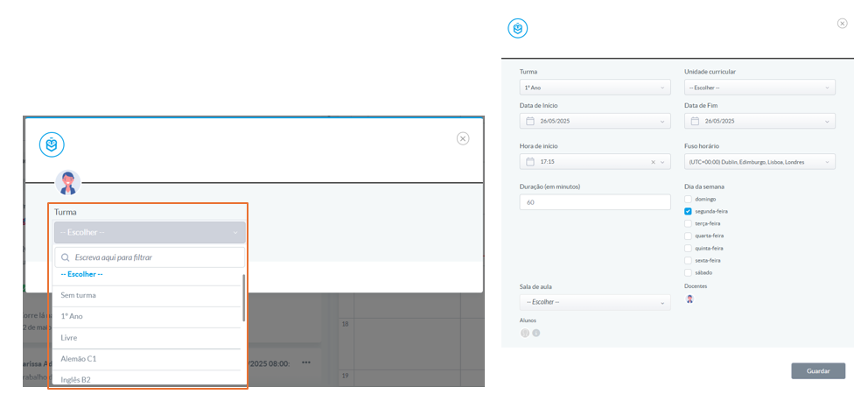Expand the Hora de início dropdown arrow
Image resolution: width=868 pixels, height=394 pixels.
click(662, 162)
